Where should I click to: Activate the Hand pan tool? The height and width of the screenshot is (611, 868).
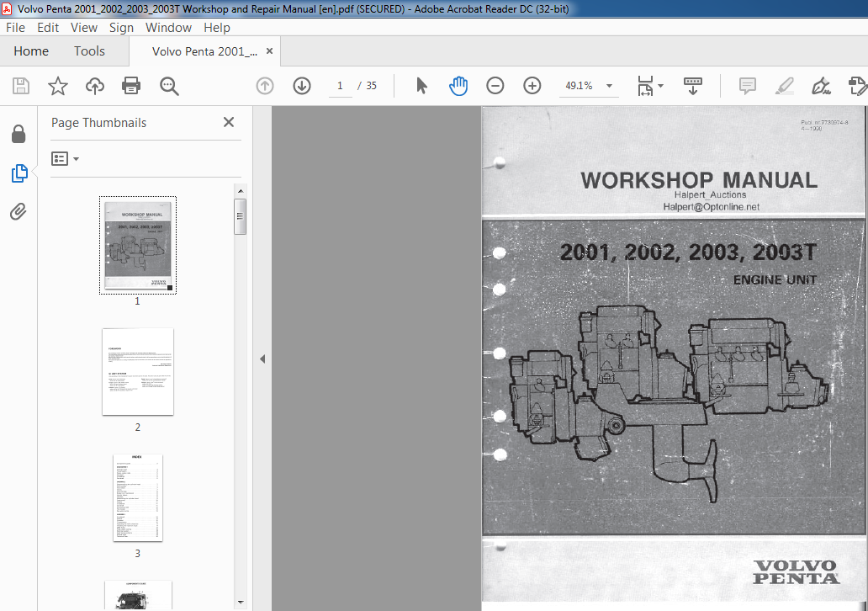tap(458, 86)
